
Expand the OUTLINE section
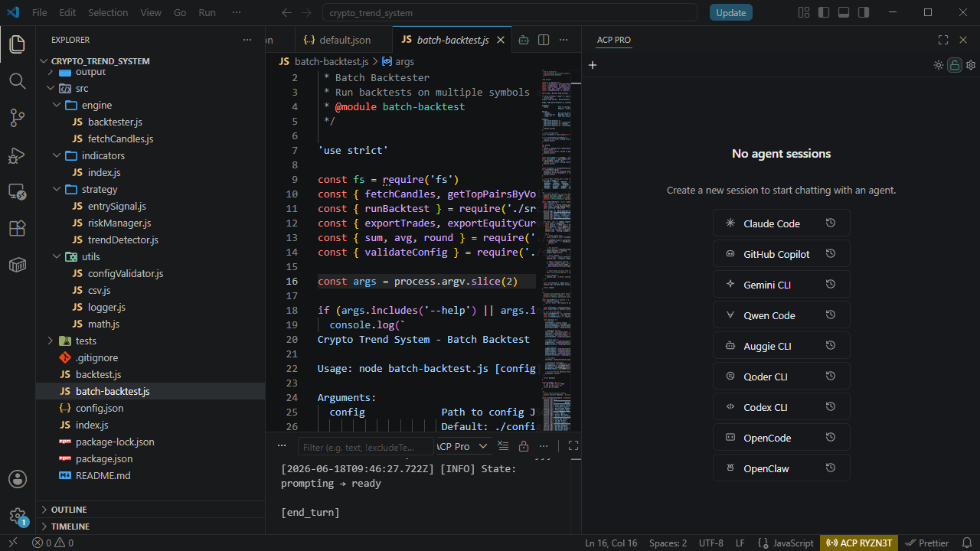[x=150, y=510]
